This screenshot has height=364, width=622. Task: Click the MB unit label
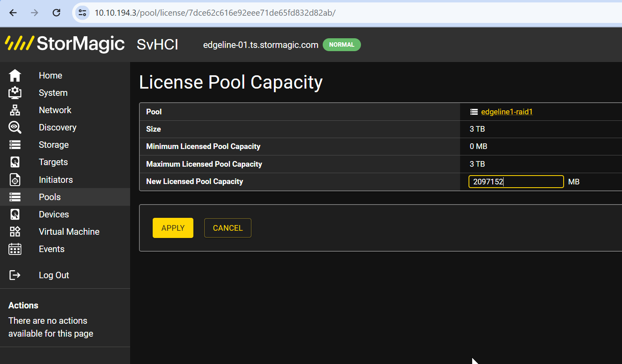[x=574, y=182]
